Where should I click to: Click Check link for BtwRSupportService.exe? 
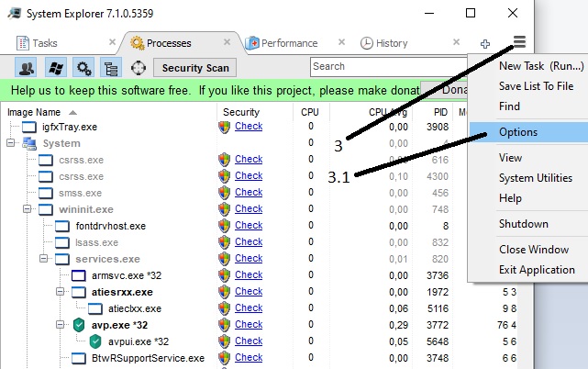[249, 357]
